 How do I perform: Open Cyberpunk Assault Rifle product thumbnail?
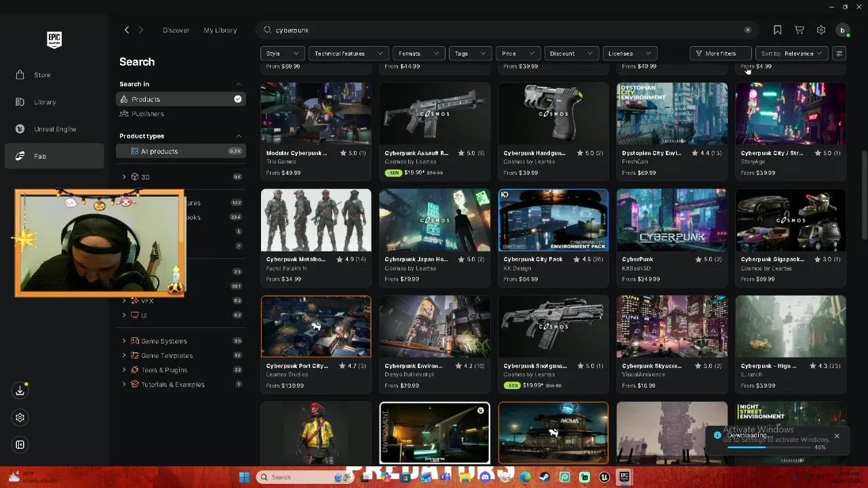pos(435,114)
